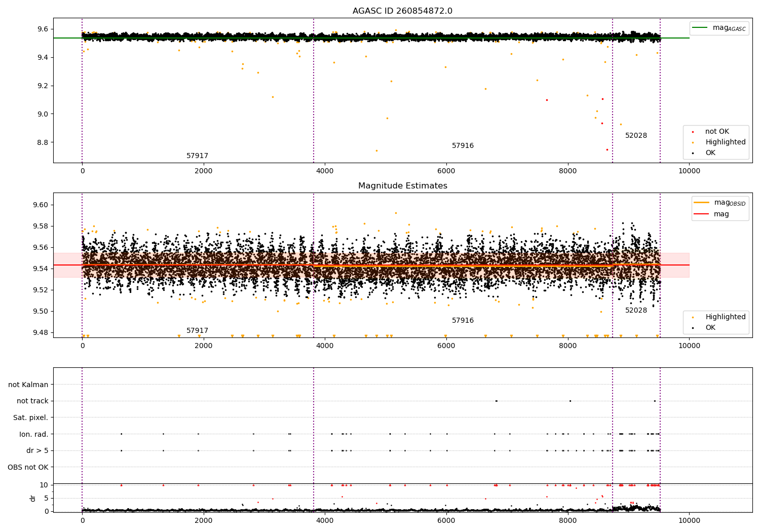The image size is (760, 532).
Task: Click y-axis tick 8.8 on top plot
Action: tap(42, 142)
